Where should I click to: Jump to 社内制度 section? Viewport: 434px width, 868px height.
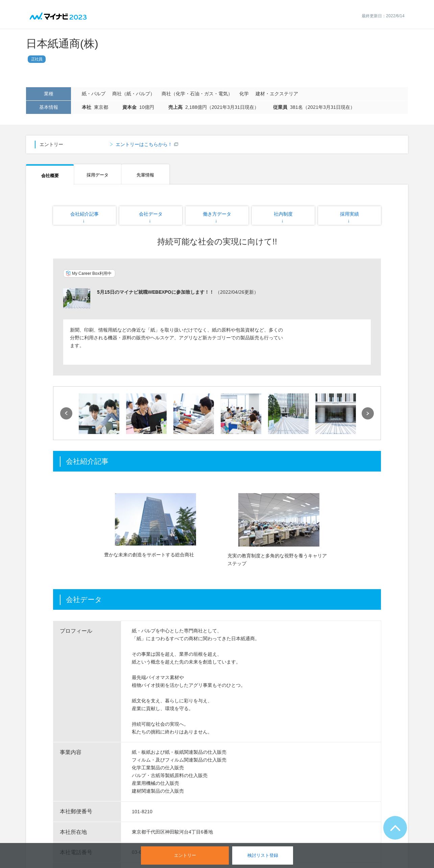[x=283, y=215]
